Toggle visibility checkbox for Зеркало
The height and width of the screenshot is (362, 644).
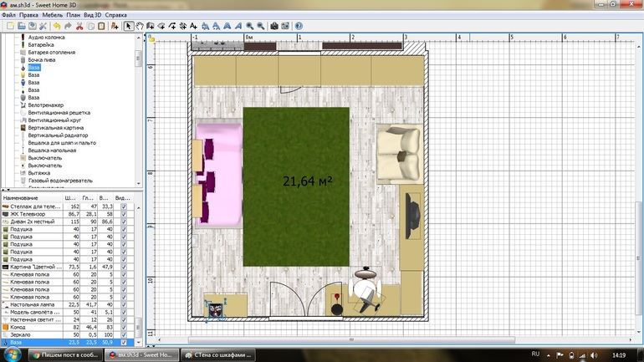(124, 334)
